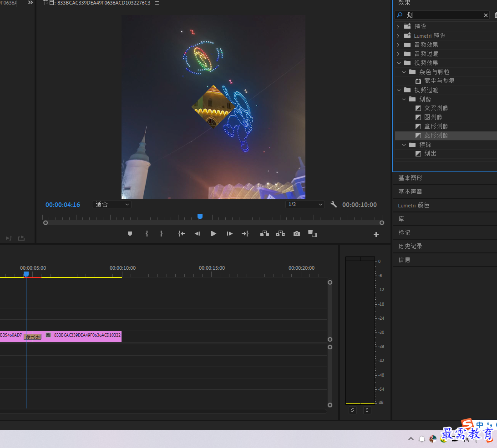Go to Out point button
Image resolution: width=497 pixels, height=448 pixels.
pyautogui.click(x=245, y=234)
